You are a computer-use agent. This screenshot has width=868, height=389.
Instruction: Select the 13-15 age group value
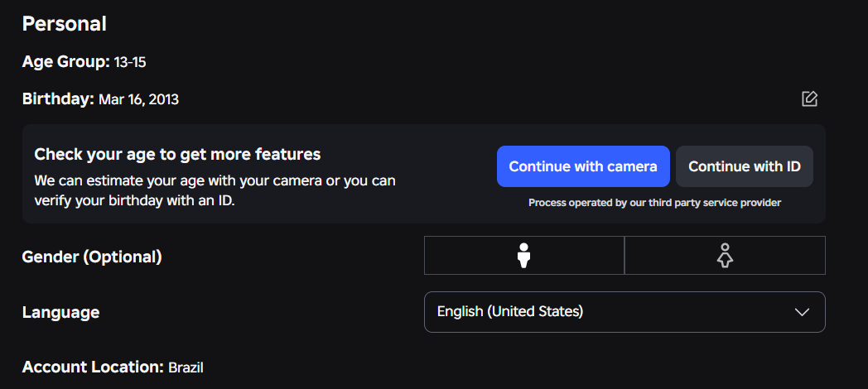130,63
